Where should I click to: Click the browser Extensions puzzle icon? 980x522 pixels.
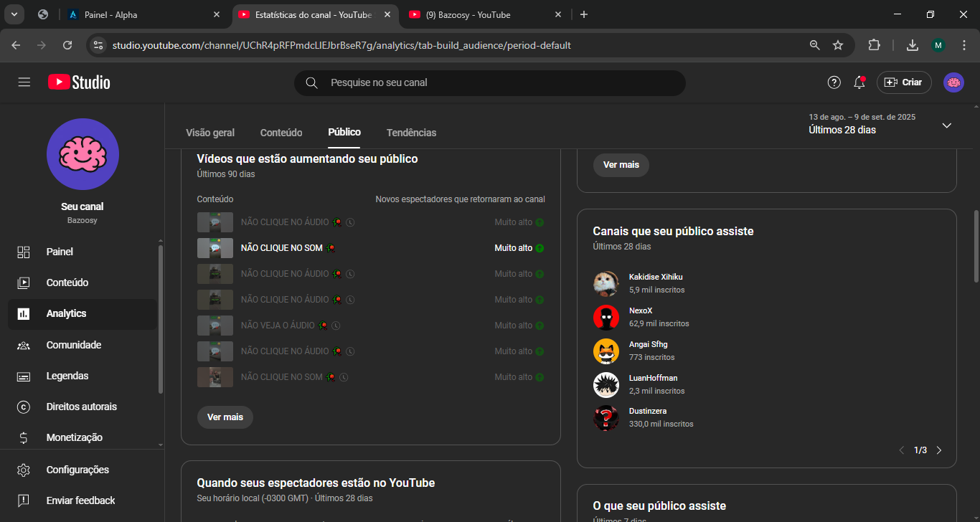874,45
